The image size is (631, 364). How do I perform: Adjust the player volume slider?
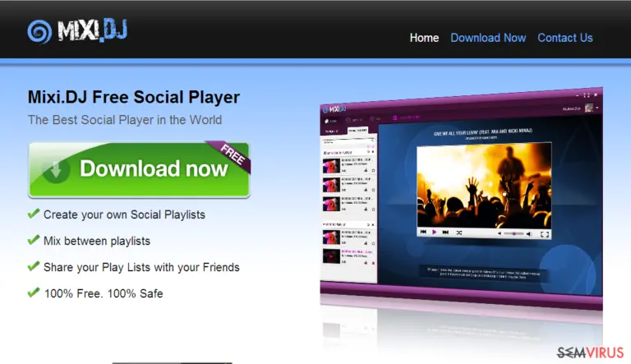tap(514, 233)
